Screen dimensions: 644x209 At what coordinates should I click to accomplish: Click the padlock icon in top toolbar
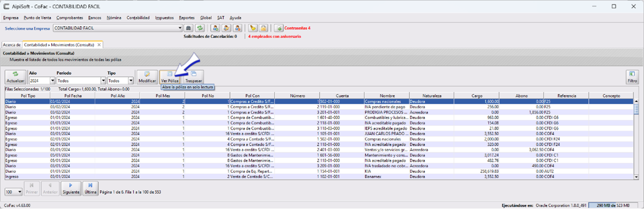(x=264, y=28)
